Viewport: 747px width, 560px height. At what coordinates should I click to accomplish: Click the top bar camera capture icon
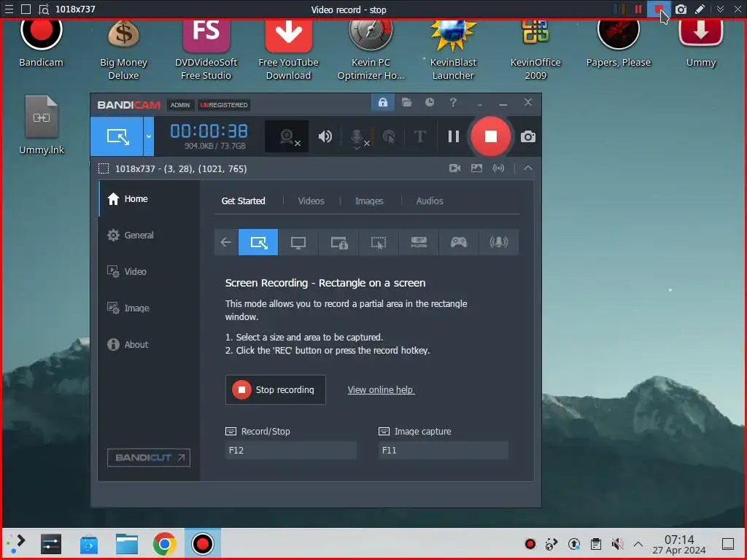(x=681, y=9)
